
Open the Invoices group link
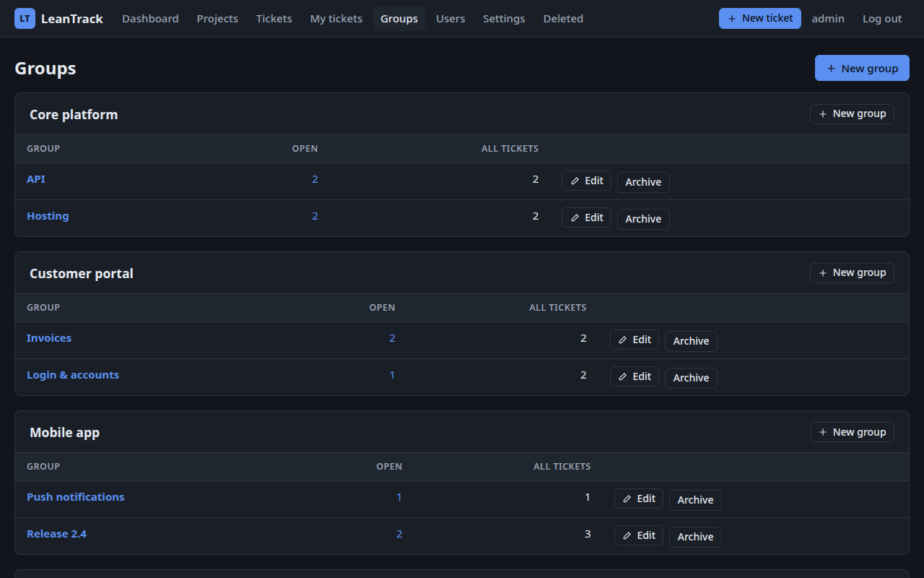click(x=49, y=338)
